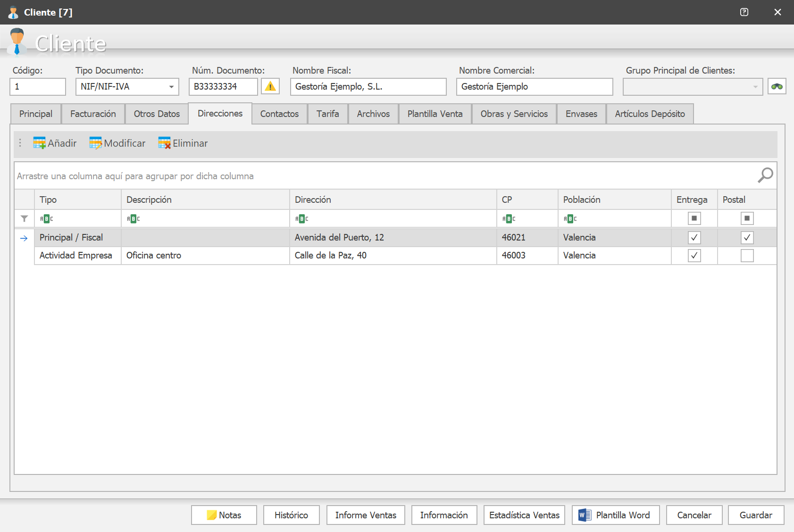Click Tipo column filter ABC icon
Viewport: 794px width, 532px height.
[x=46, y=218]
